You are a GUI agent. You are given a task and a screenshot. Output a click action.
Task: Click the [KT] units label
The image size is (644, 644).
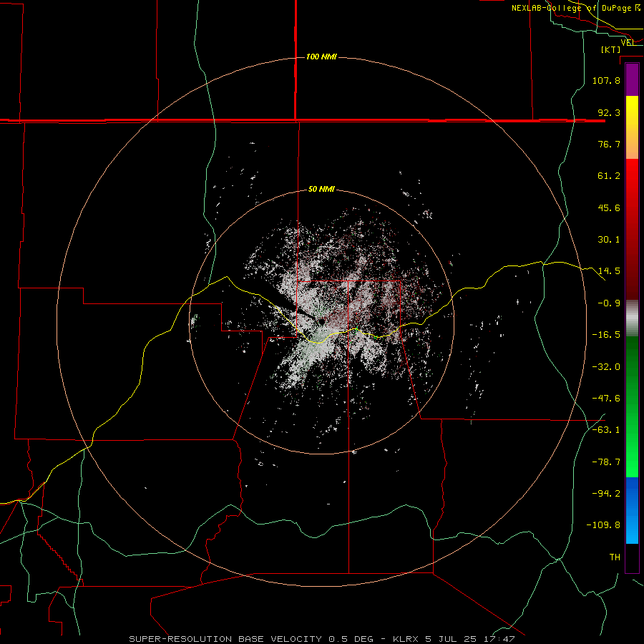pyautogui.click(x=611, y=49)
